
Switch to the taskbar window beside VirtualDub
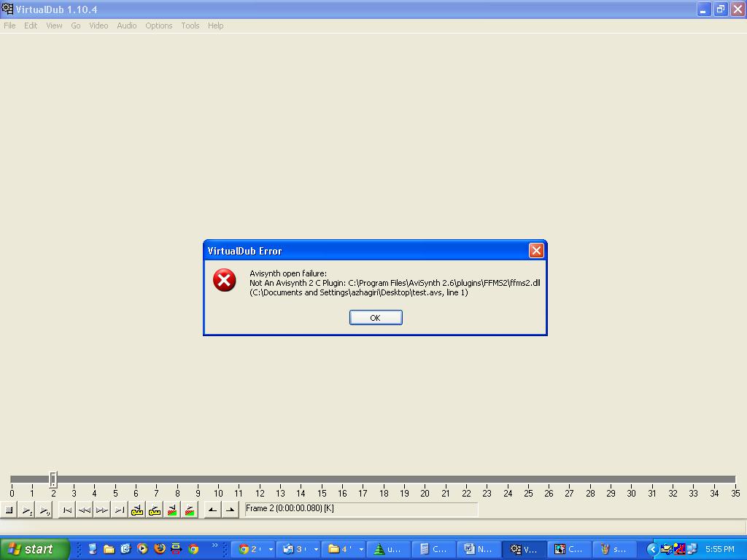[569, 549]
